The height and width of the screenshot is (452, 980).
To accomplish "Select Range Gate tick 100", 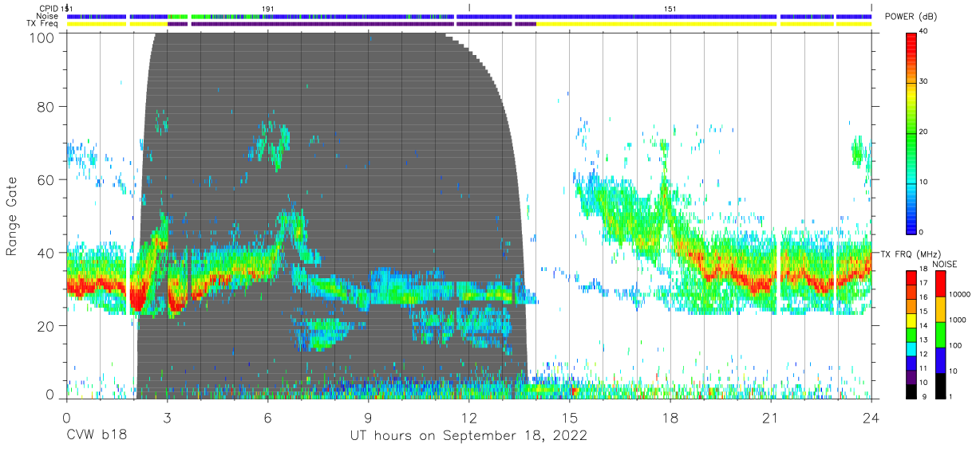I will [x=42, y=37].
